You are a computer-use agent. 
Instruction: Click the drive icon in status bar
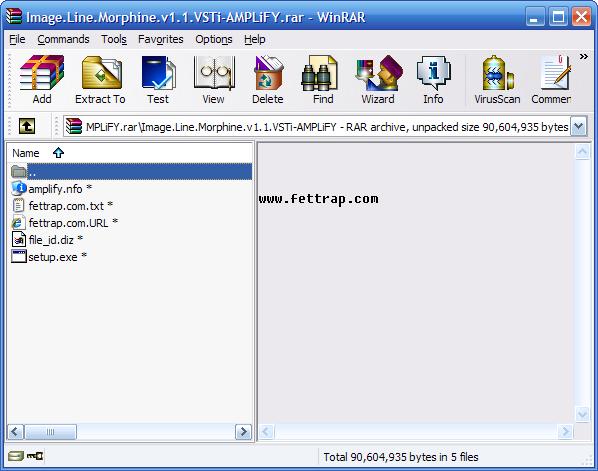16,456
